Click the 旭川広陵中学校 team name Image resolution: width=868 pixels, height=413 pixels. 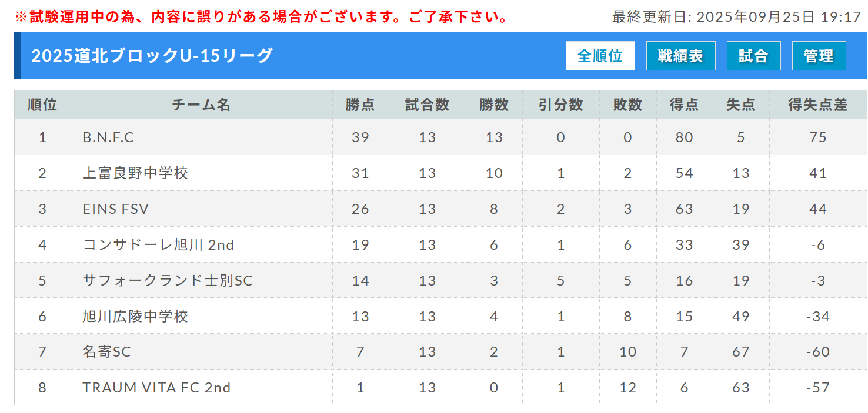(135, 317)
